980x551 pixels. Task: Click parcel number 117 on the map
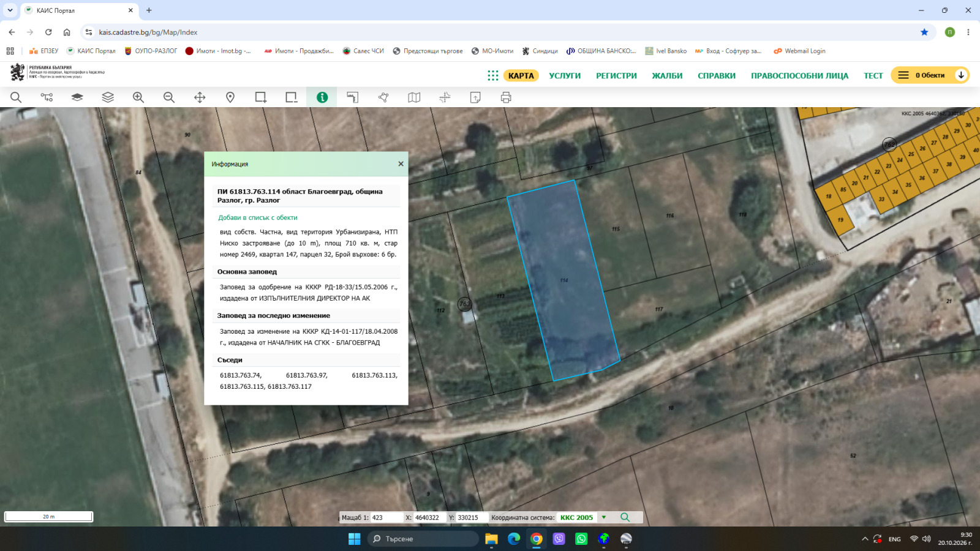click(x=659, y=309)
